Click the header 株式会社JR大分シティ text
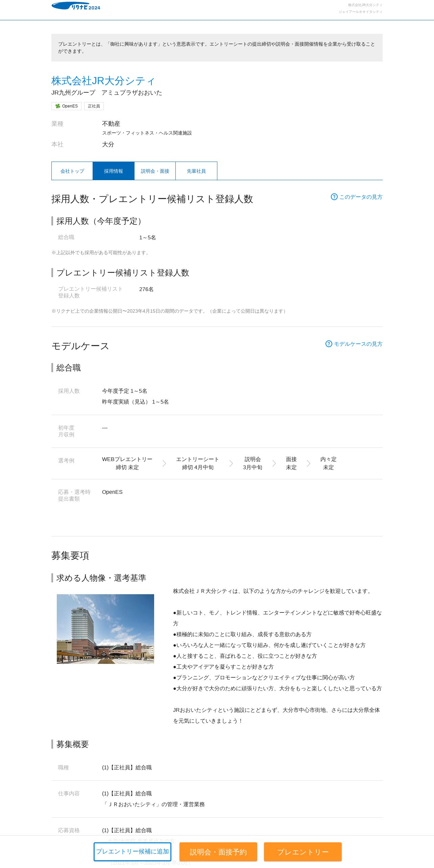The height and width of the screenshot is (868, 434). (365, 5)
